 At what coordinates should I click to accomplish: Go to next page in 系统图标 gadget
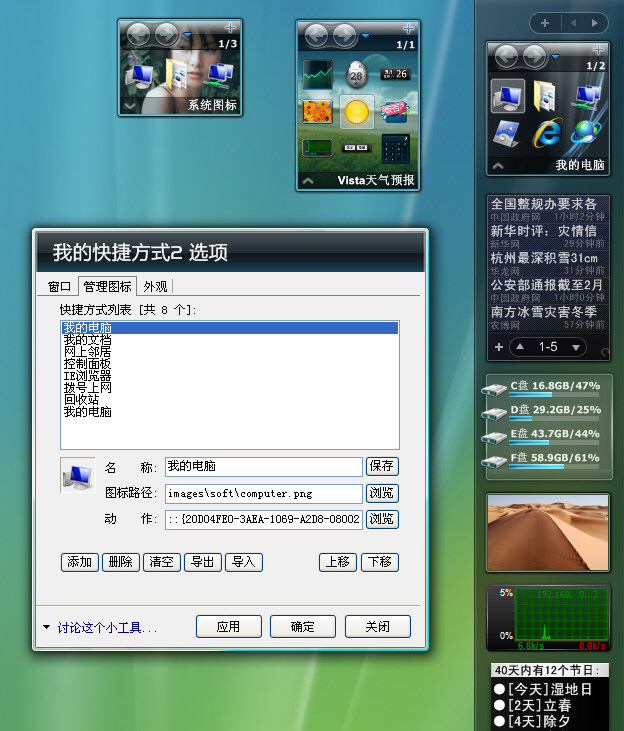pyautogui.click(x=166, y=34)
